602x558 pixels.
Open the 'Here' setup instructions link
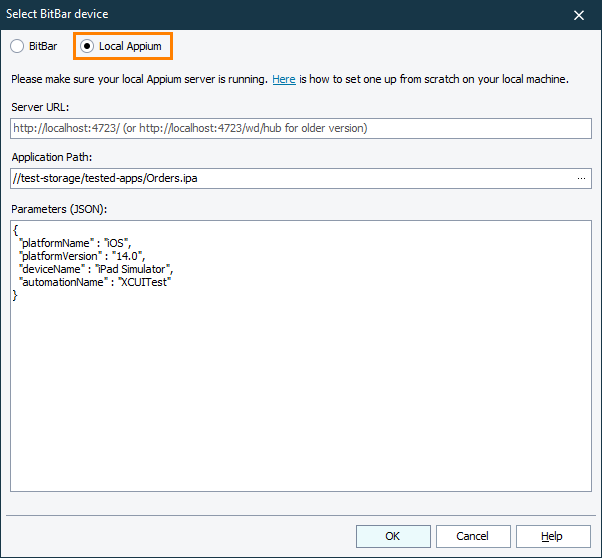click(284, 79)
